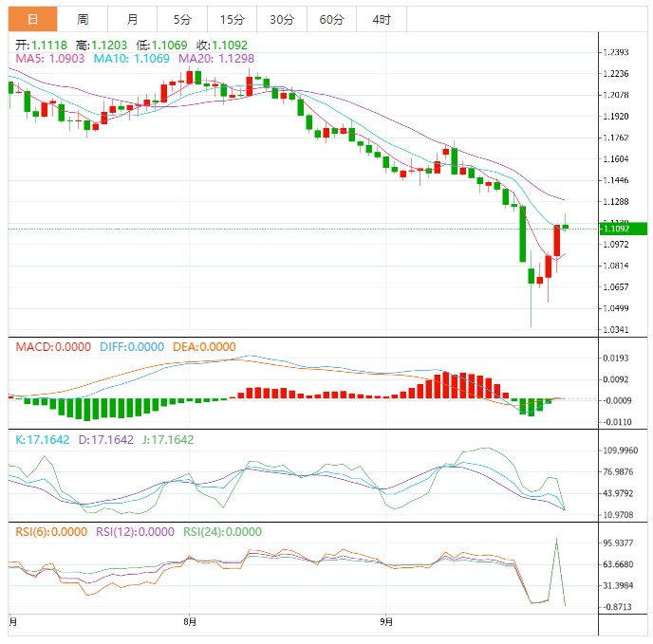Click the 109.9960 KDJ axis label
Image resolution: width=653 pixels, height=644 pixels.
(621, 451)
